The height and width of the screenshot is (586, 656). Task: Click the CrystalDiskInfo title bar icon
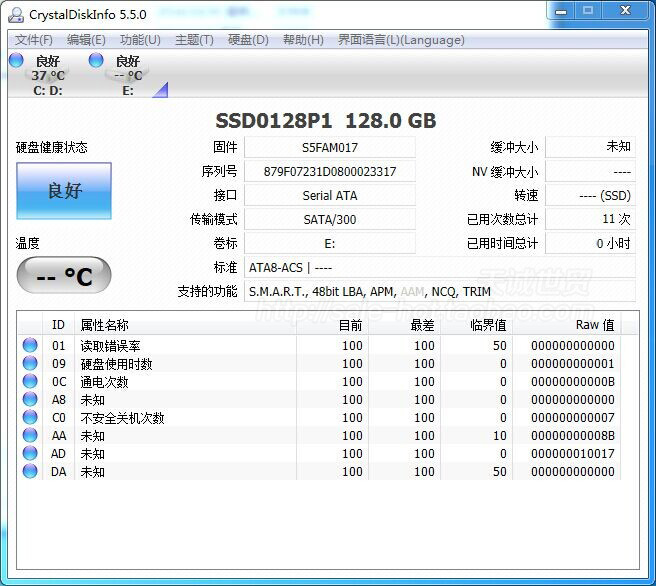pyautogui.click(x=16, y=15)
